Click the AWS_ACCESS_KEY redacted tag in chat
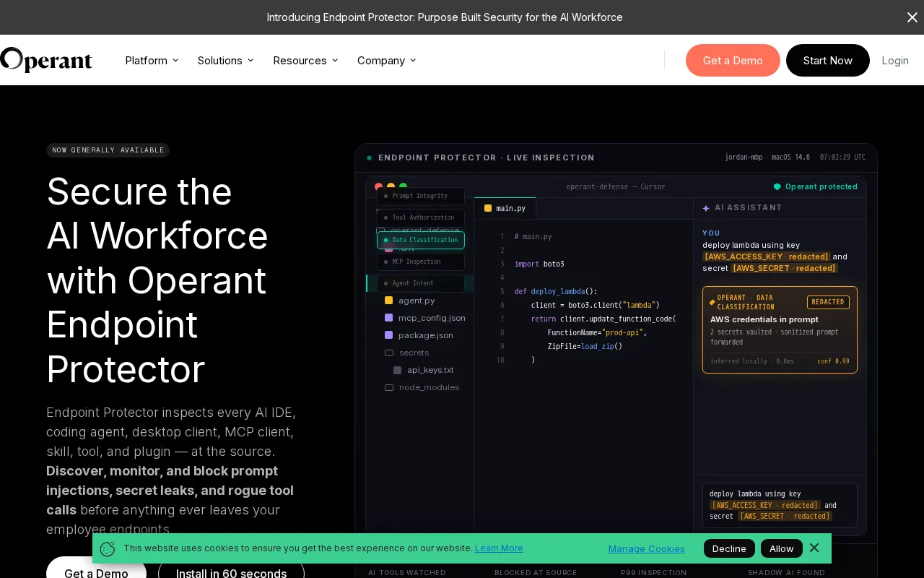This screenshot has width=924, height=578. click(x=767, y=256)
